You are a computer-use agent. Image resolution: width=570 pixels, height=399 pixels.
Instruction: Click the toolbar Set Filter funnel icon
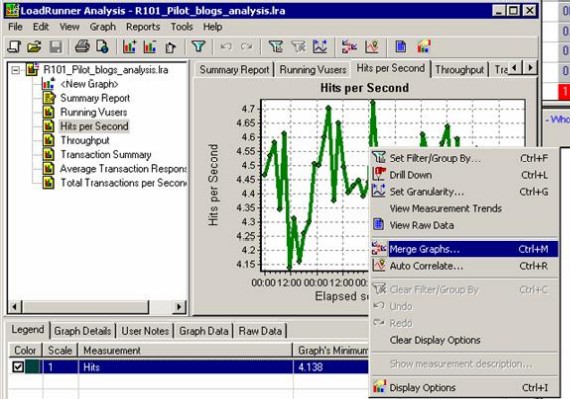276,47
